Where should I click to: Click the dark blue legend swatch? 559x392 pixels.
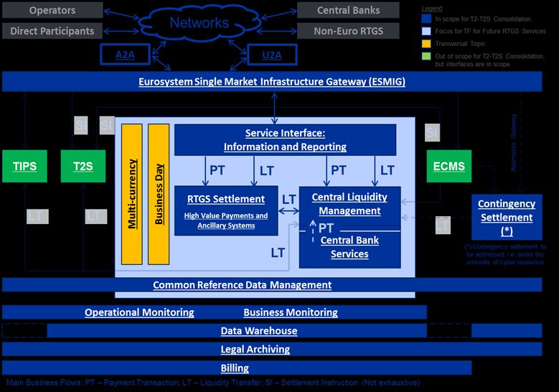(x=426, y=19)
